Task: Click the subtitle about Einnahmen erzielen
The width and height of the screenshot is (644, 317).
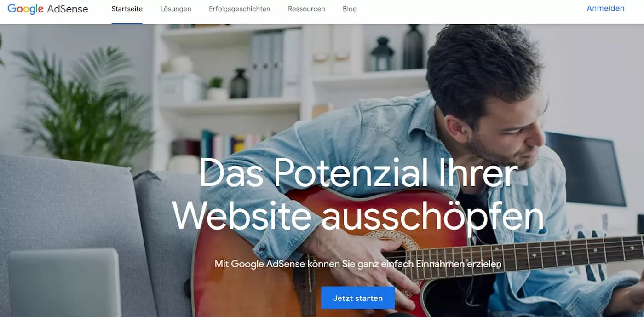Action: 358,264
